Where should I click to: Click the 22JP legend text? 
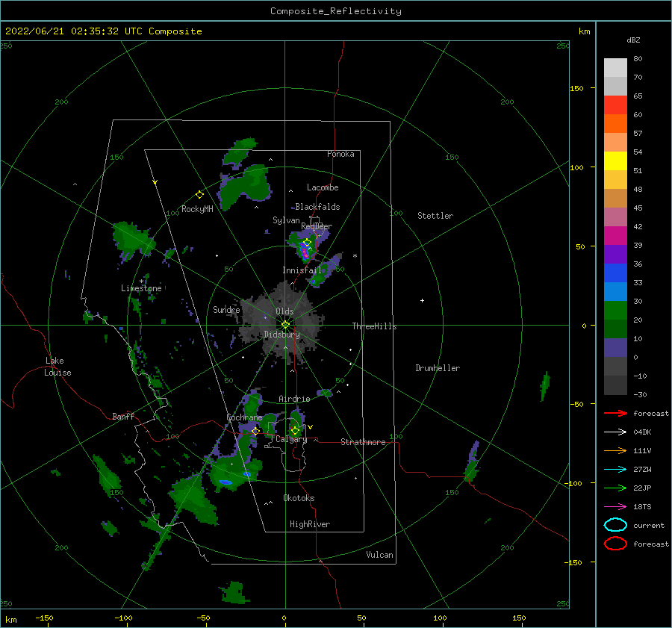pos(642,488)
